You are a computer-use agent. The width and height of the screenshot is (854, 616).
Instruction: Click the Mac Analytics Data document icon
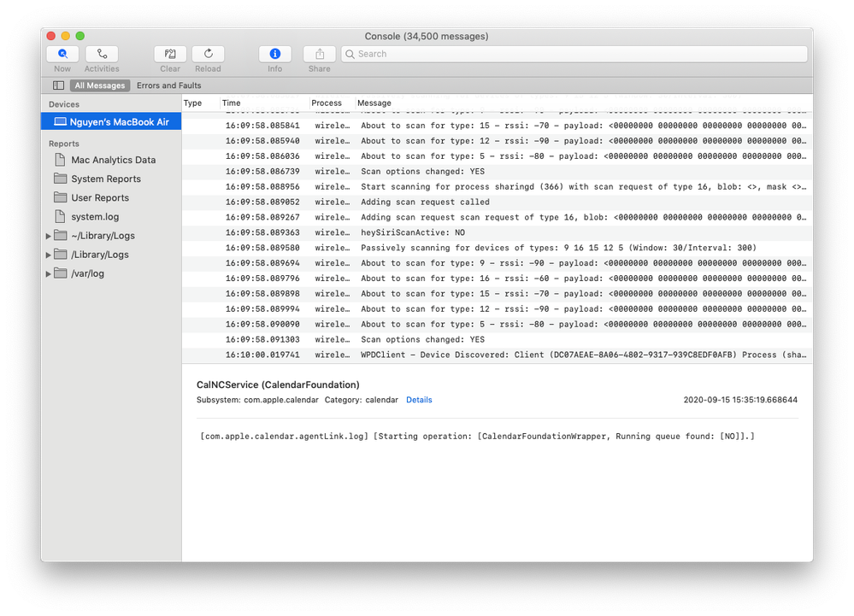pos(61,160)
